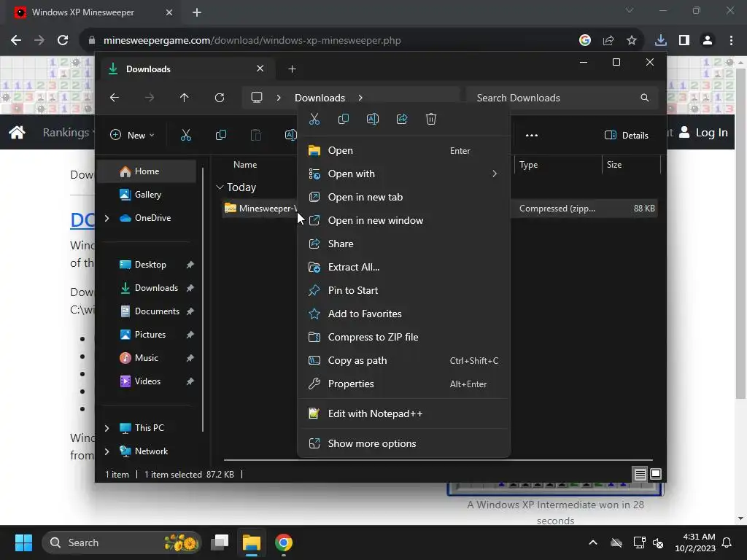Click the Chrome share page icon

point(608,41)
